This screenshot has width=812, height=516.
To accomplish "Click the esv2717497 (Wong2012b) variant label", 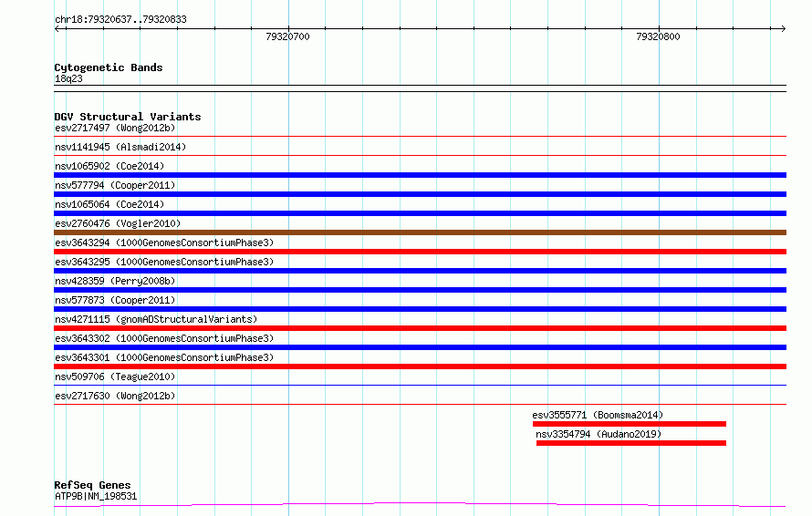I will pos(115,128).
